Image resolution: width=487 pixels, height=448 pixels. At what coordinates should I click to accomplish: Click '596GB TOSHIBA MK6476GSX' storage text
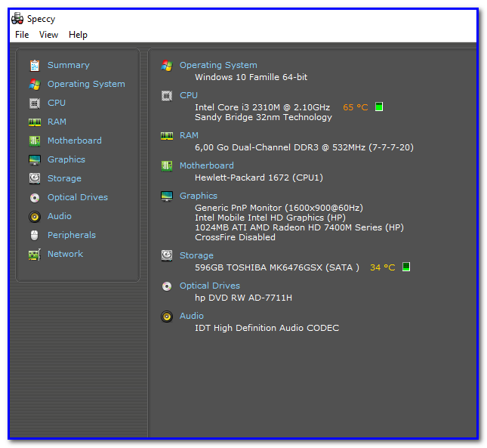point(277,267)
